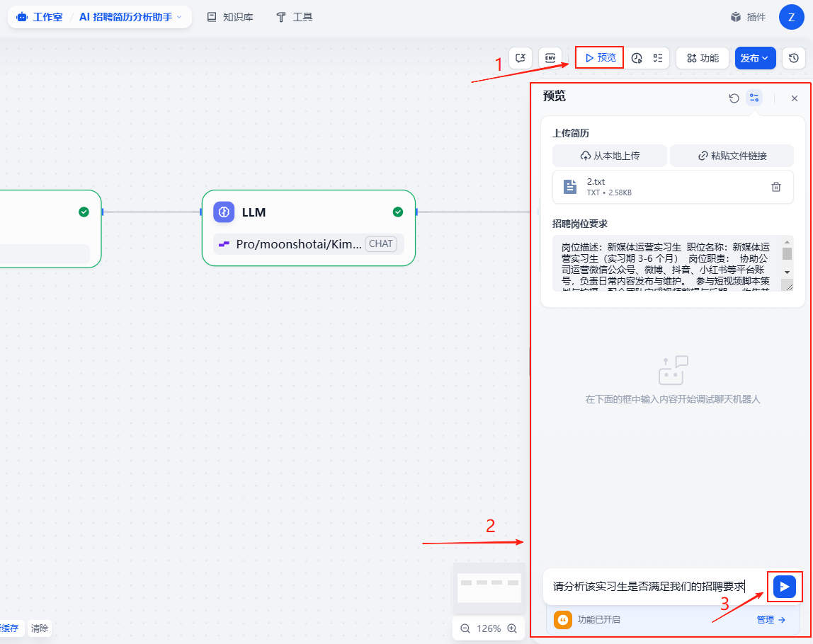The height and width of the screenshot is (644, 813).
Task: Open the 发布 publish dropdown
Action: click(755, 58)
